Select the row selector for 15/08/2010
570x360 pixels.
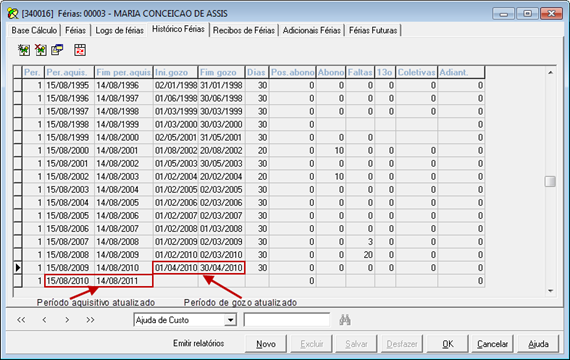(17, 281)
